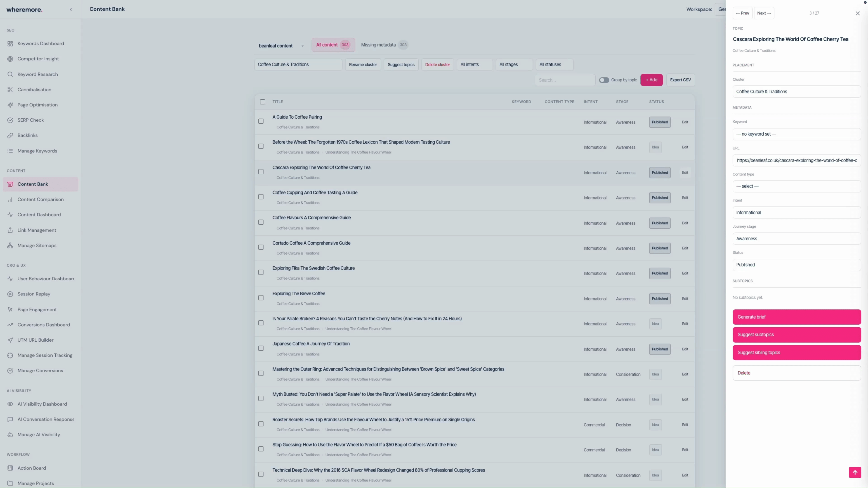
Task: Tick checkbox for Coffee Cupping And Coffee Tasting
Action: [261, 197]
